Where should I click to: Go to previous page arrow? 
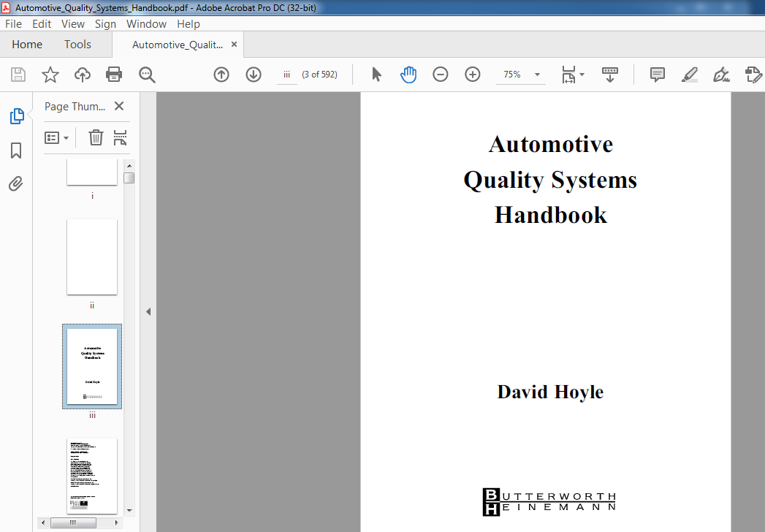tap(221, 75)
